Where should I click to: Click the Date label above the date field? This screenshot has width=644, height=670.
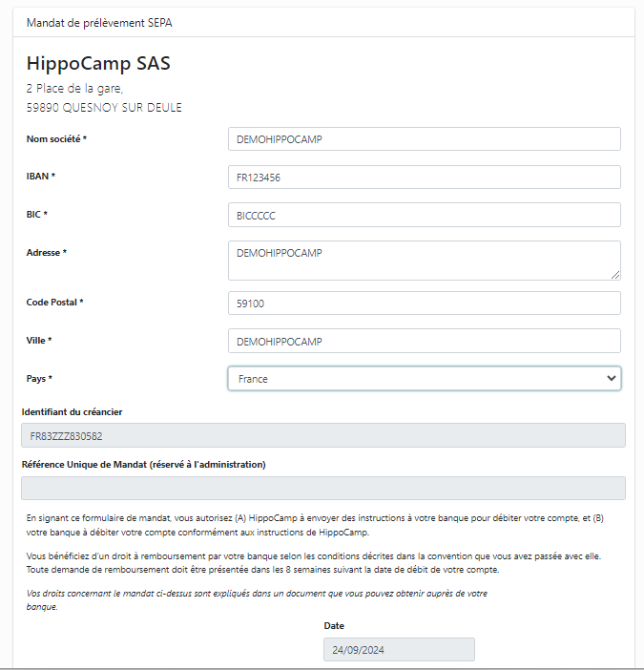pos(335,625)
